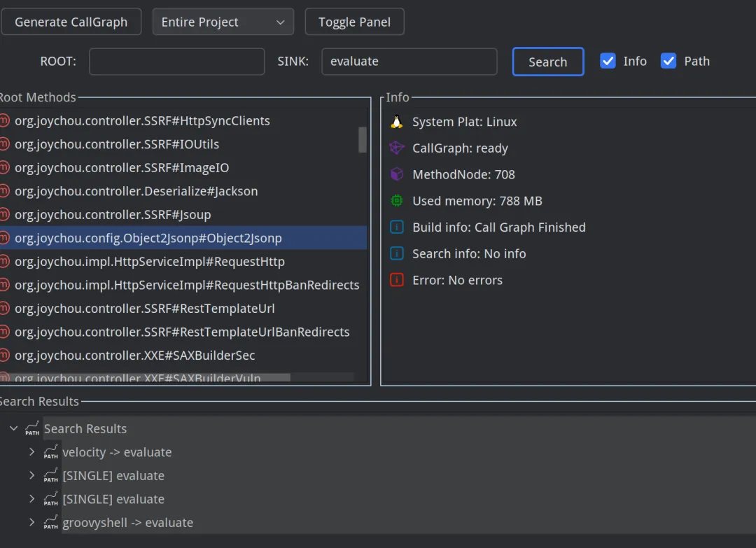
Task: Uncheck the Info checkbox
Action: [x=608, y=61]
